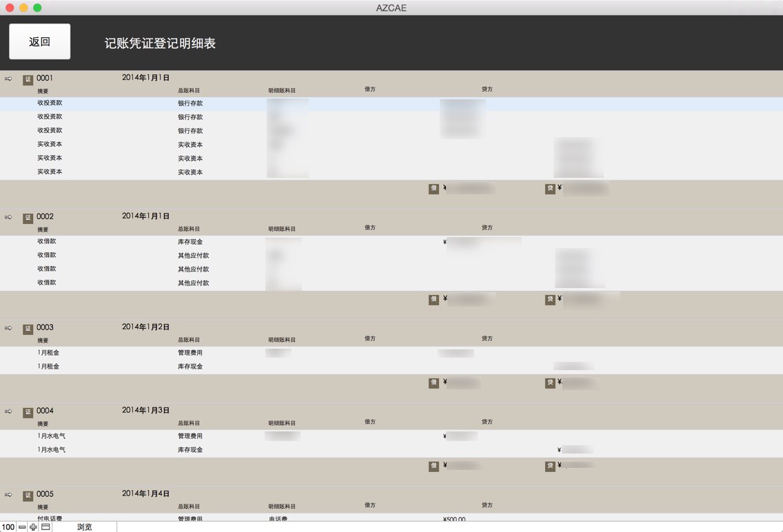Click 总账科目 header of voucher 0002
Viewport: 783px width, 532px height.
pyautogui.click(x=189, y=229)
